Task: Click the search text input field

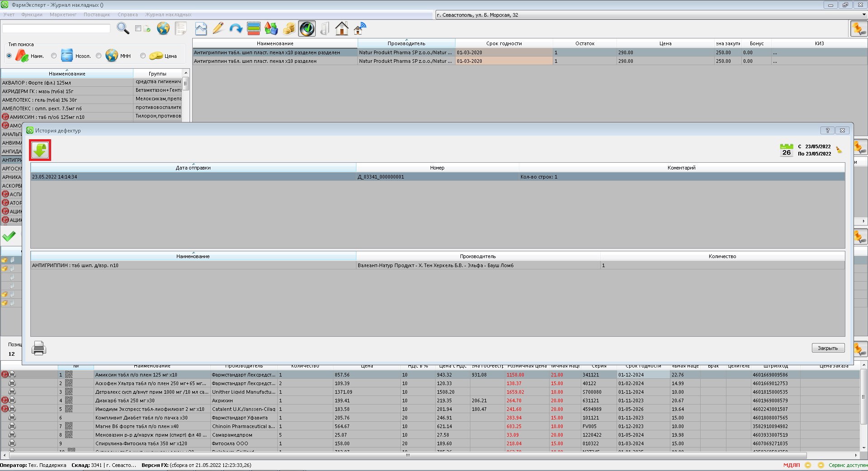Action: pyautogui.click(x=56, y=28)
